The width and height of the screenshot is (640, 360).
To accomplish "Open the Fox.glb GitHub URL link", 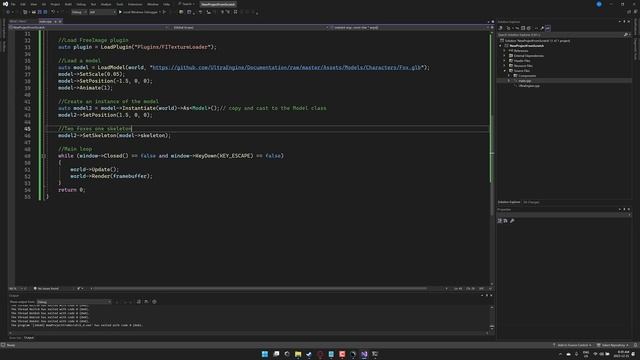I will tap(287, 67).
